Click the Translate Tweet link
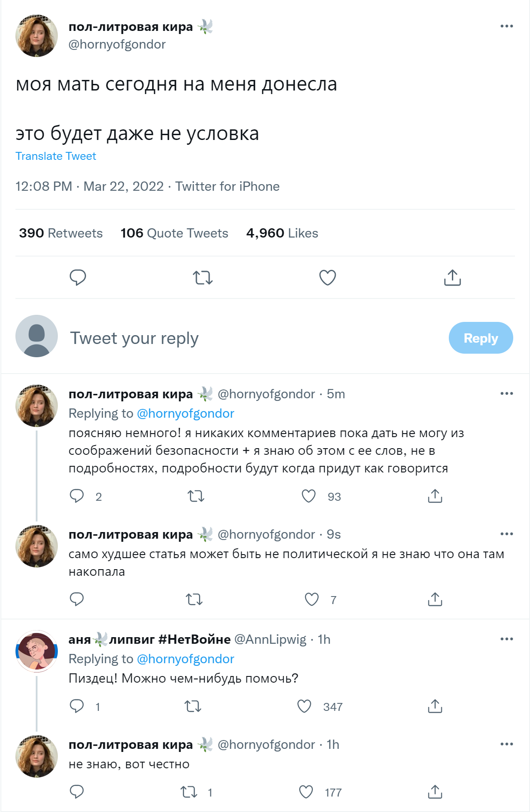530x812 pixels. click(x=56, y=156)
